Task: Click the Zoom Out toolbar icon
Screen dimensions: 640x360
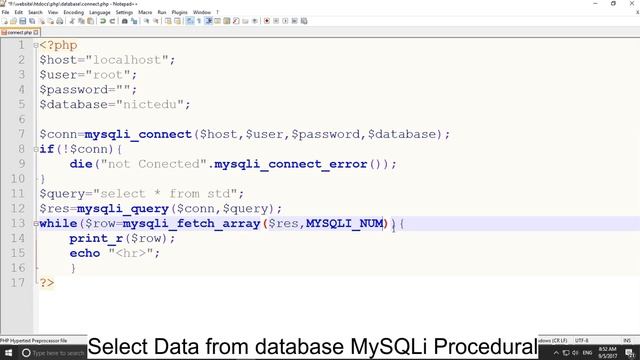Action: [156, 21]
